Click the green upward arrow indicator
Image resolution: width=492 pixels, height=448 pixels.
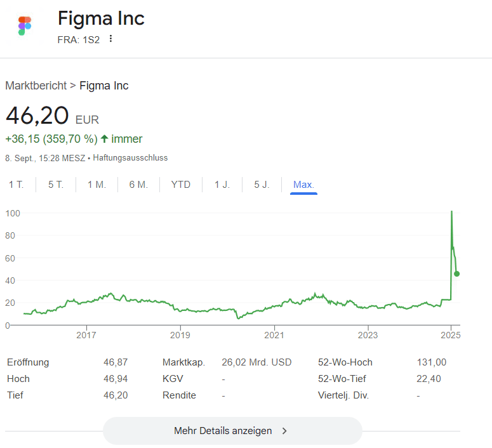tap(104, 139)
